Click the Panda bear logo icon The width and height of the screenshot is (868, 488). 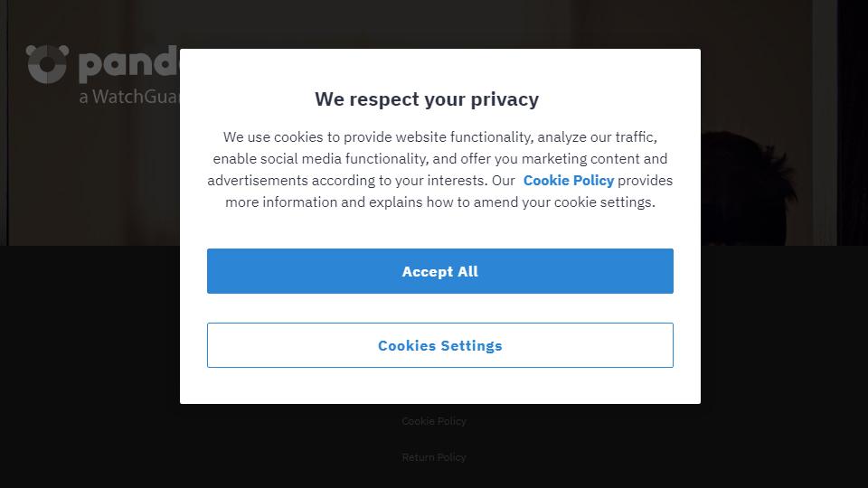pyautogui.click(x=48, y=64)
